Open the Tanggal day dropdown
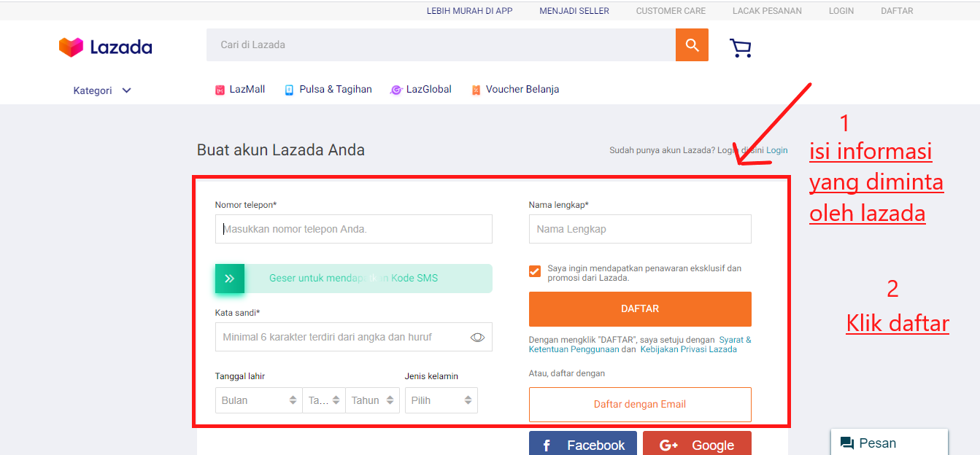This screenshot has width=980, height=455. click(x=324, y=400)
